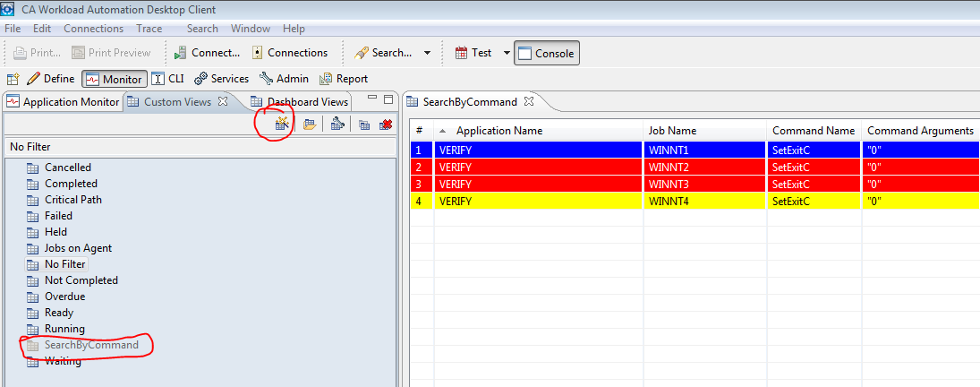
Task: Click the Search toolbar button
Action: pyautogui.click(x=382, y=53)
